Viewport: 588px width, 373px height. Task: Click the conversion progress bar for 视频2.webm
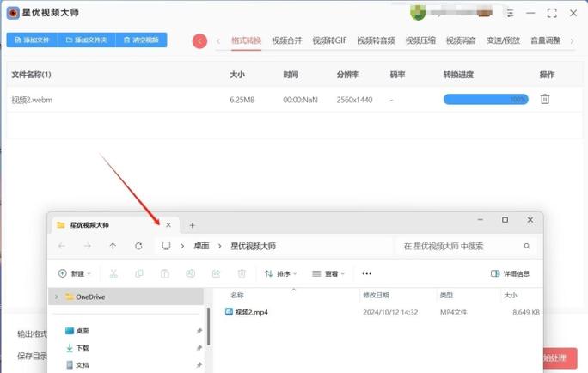coord(486,100)
